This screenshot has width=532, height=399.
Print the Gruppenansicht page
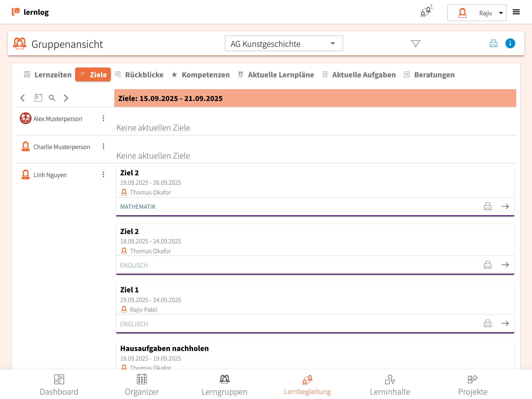pyautogui.click(x=493, y=44)
